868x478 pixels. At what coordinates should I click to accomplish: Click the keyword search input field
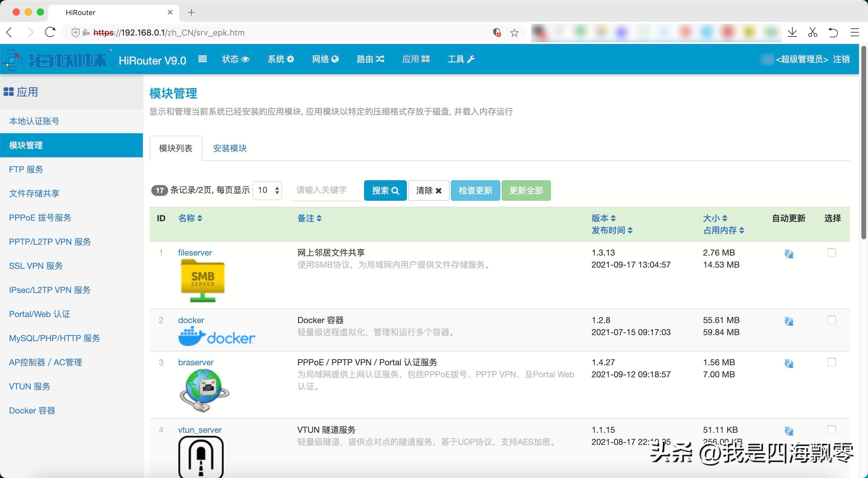[326, 190]
